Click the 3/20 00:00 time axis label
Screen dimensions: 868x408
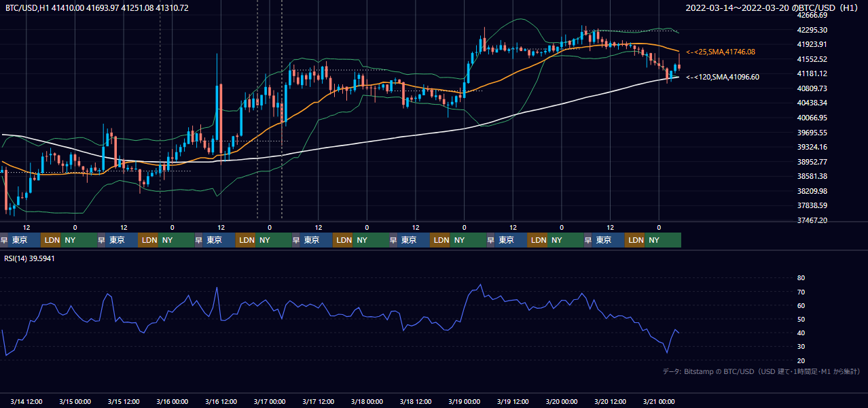562,401
